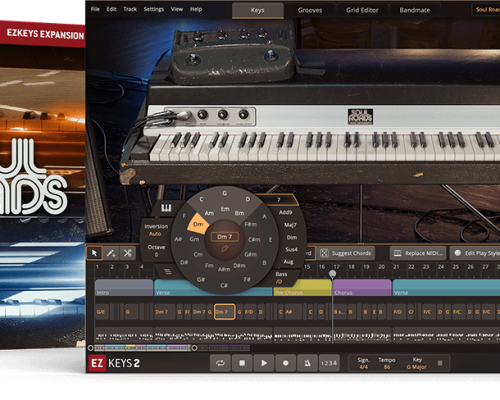Toggle the Sus4 chord type
This screenshot has height=400, width=500.
tap(291, 249)
